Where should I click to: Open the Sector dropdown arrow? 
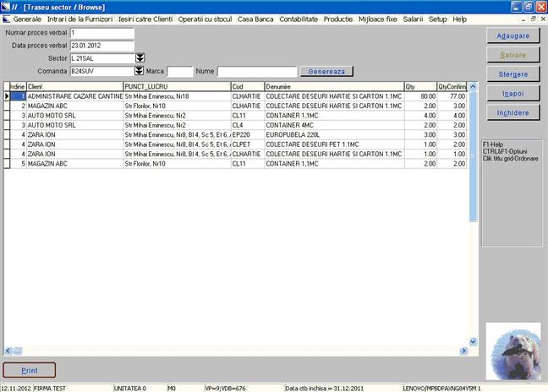pos(140,58)
